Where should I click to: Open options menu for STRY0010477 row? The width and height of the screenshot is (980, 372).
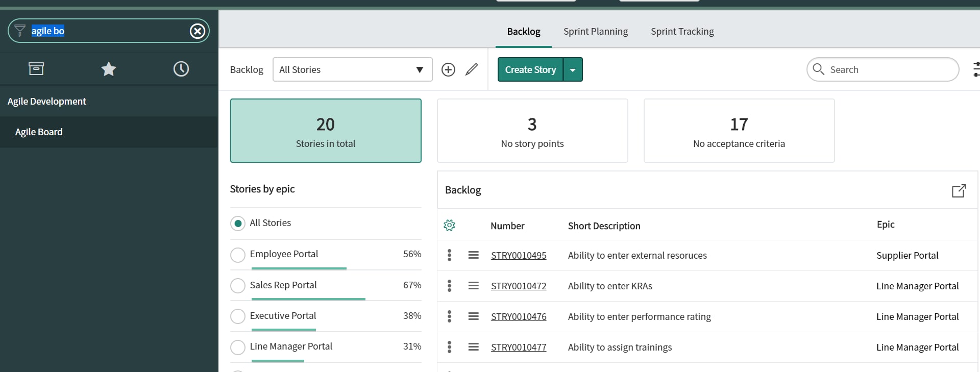coord(449,347)
